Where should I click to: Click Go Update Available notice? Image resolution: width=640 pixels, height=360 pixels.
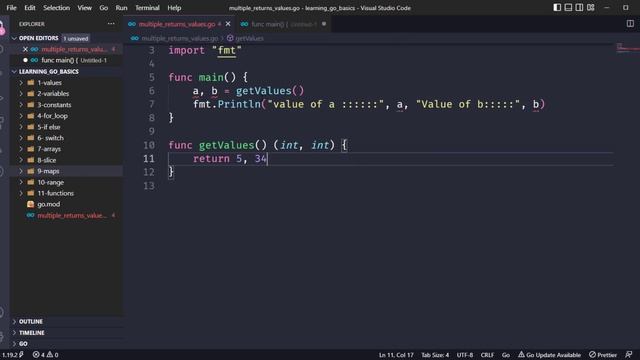click(x=549, y=355)
